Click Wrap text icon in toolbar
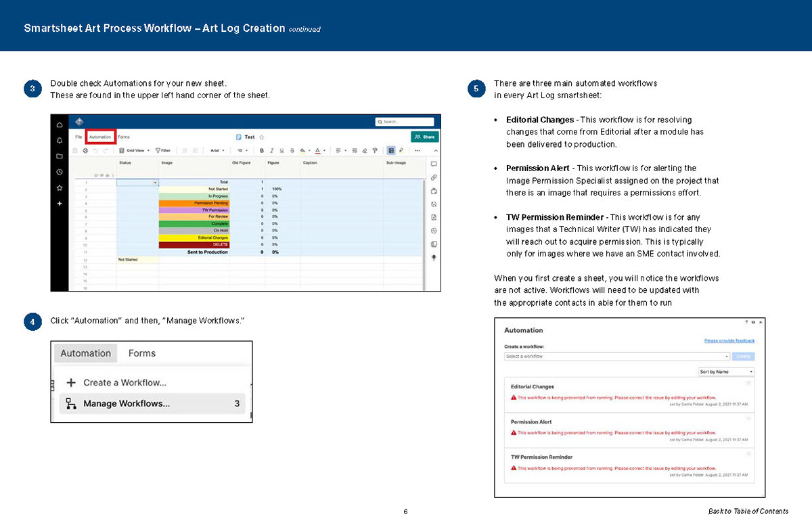The height and width of the screenshot is (525, 812). tap(355, 150)
